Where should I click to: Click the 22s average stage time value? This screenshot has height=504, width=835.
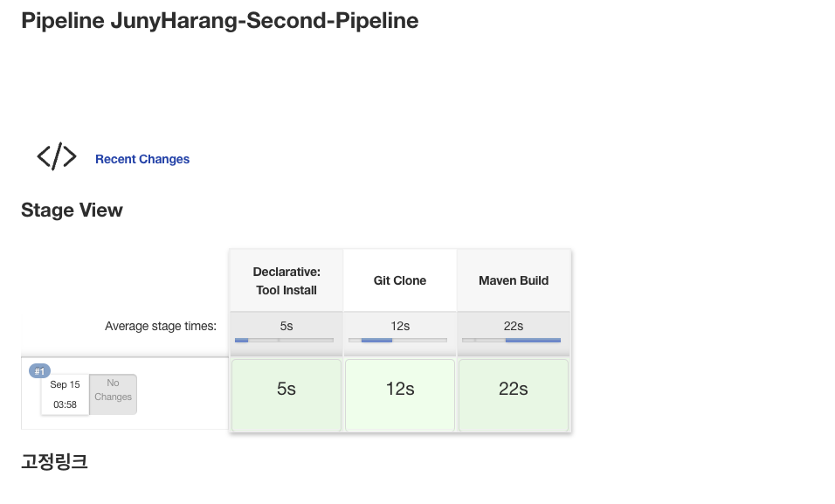point(514,326)
